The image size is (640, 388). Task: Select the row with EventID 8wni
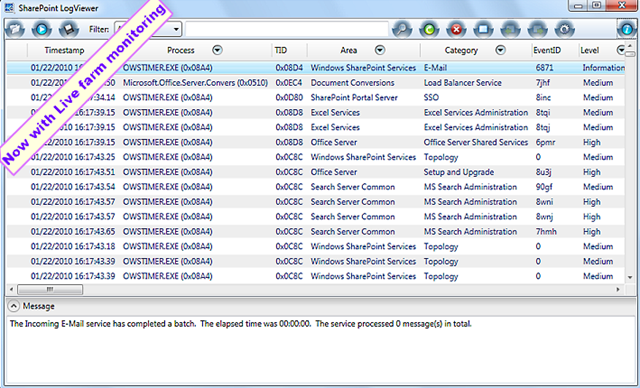tap(315, 202)
